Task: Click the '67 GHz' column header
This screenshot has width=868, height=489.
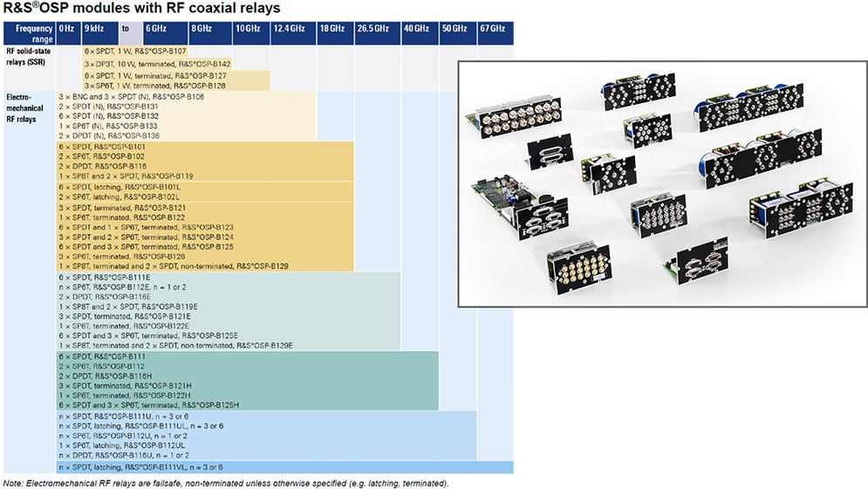Action: pos(495,33)
